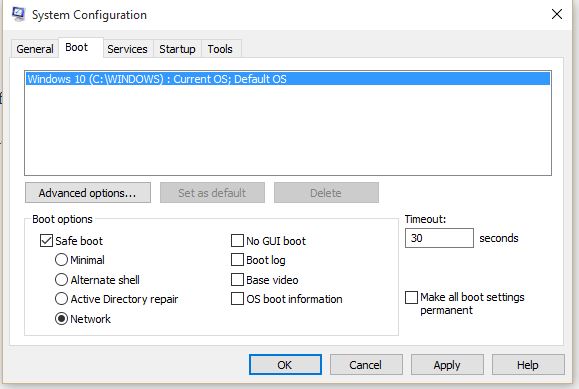Select the Network radio button

tap(61, 318)
